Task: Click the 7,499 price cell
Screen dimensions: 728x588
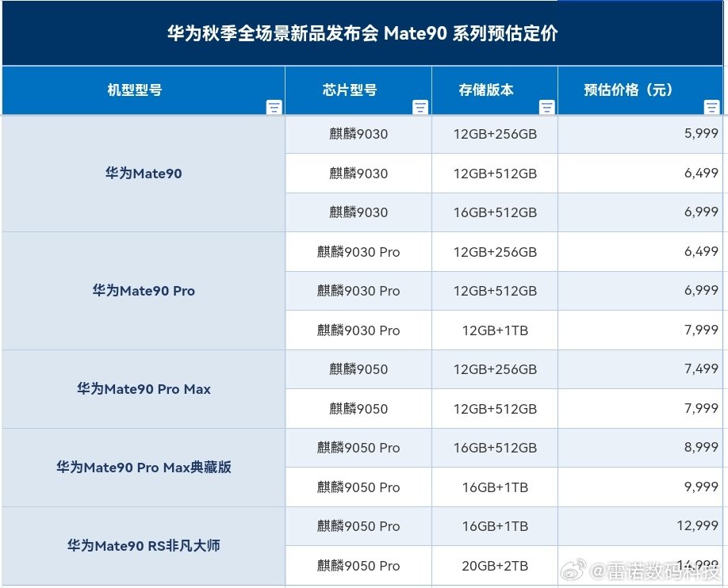Action: coord(641,369)
